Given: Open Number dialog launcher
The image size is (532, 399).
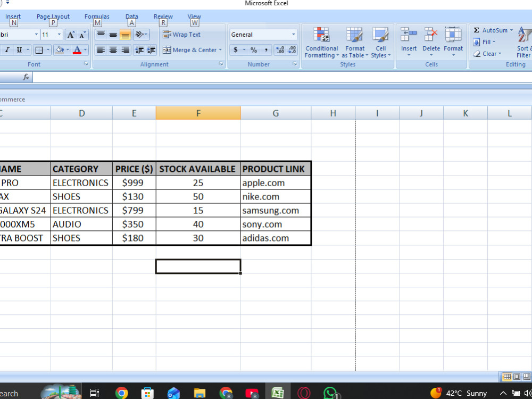Looking at the screenshot, I should tap(295, 64).
